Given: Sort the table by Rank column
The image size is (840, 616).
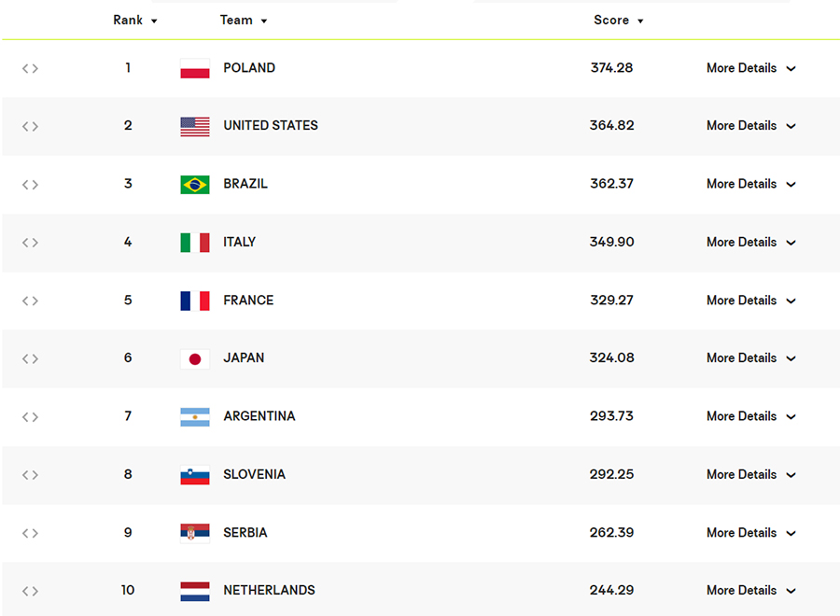Looking at the screenshot, I should 135,21.
